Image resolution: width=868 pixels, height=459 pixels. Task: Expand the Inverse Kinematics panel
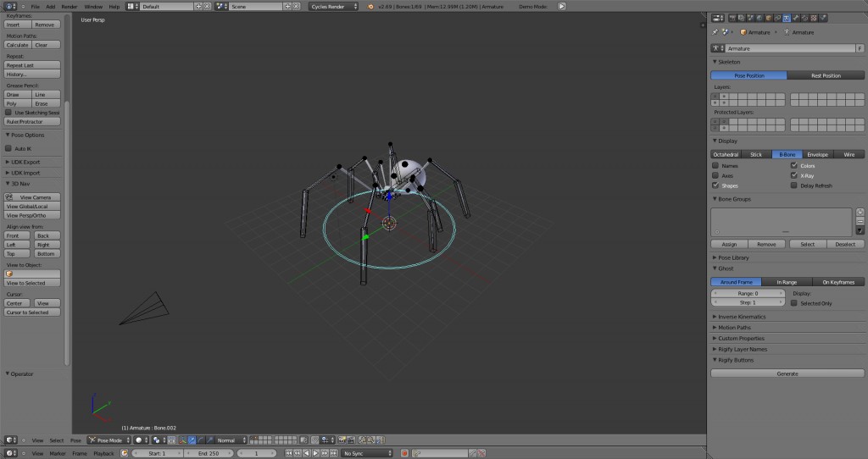pos(742,317)
